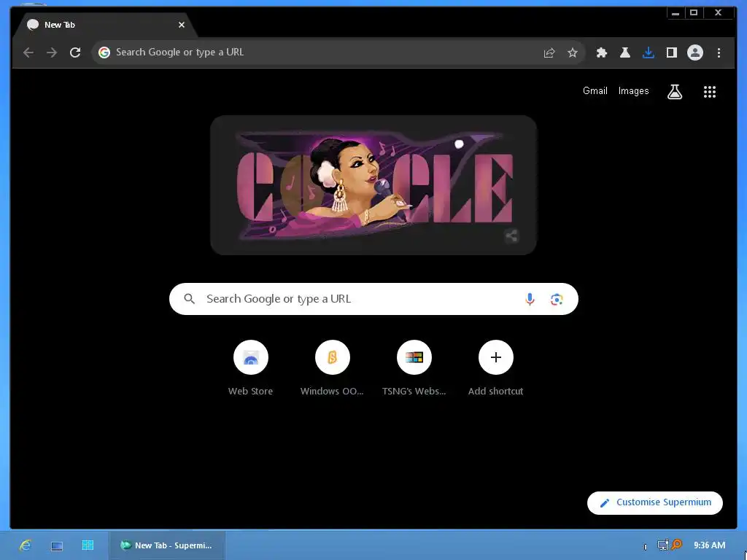The width and height of the screenshot is (747, 560).
Task: Share the doodle with the share icon
Action: point(511,236)
